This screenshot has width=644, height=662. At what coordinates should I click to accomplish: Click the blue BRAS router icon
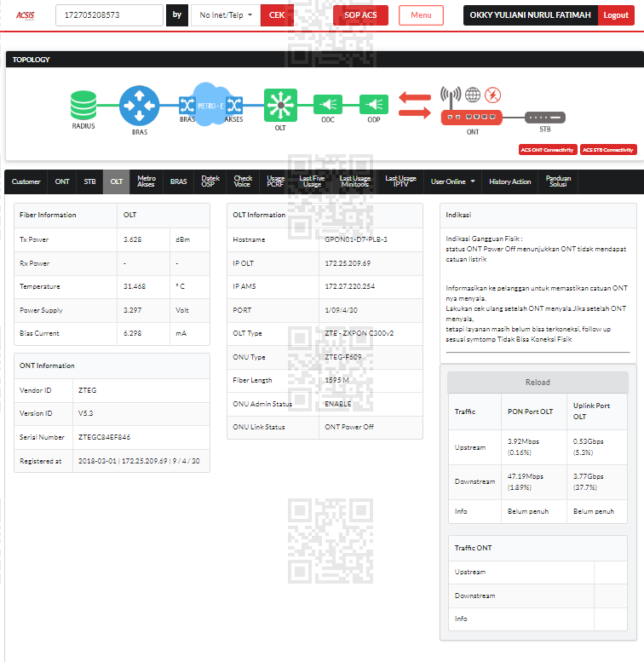click(x=139, y=106)
